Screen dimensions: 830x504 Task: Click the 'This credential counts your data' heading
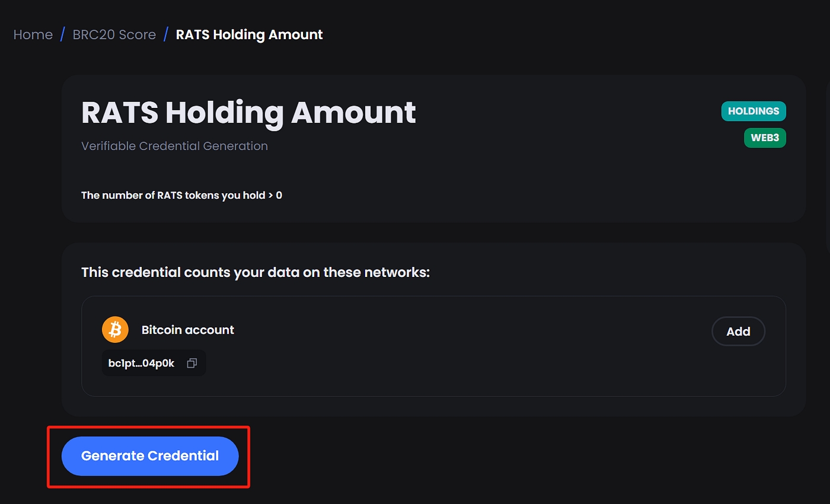point(255,273)
